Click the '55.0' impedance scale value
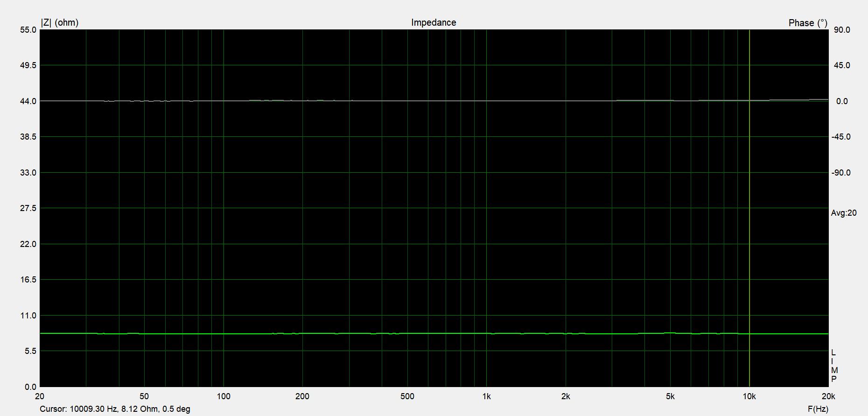 (28, 30)
